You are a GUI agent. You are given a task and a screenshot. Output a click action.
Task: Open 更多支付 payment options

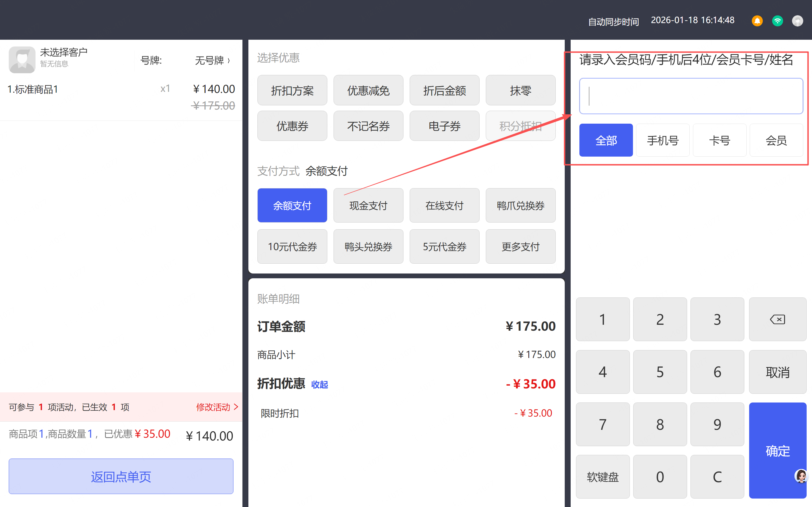click(520, 246)
